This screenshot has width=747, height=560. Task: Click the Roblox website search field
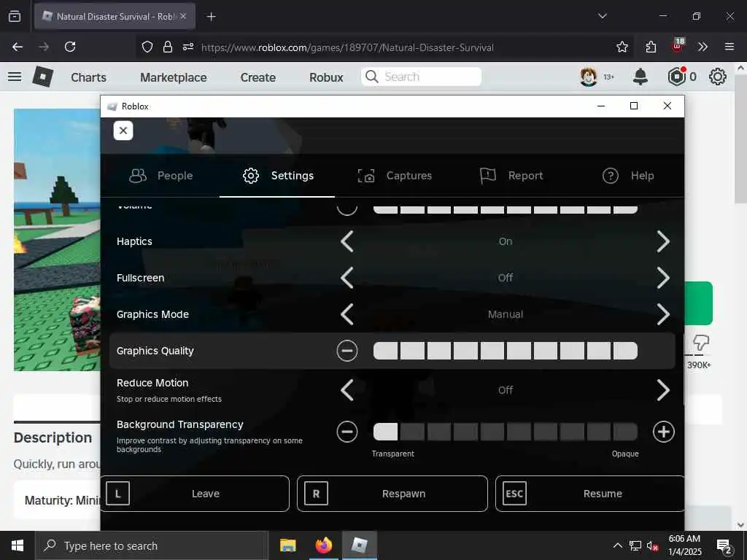click(421, 77)
